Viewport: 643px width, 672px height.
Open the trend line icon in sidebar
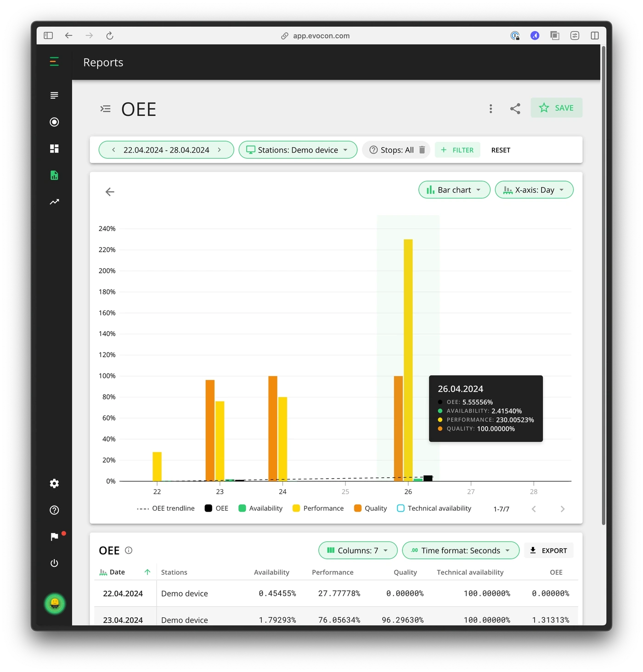click(x=54, y=202)
